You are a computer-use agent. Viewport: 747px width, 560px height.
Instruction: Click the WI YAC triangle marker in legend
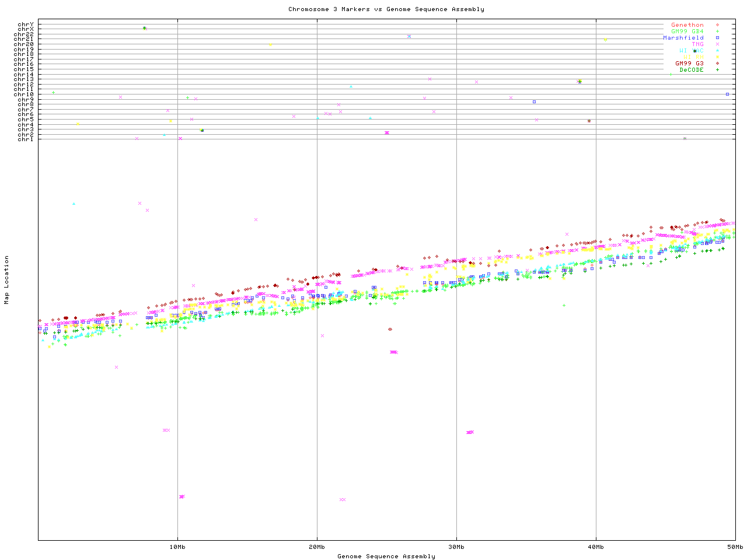(717, 51)
